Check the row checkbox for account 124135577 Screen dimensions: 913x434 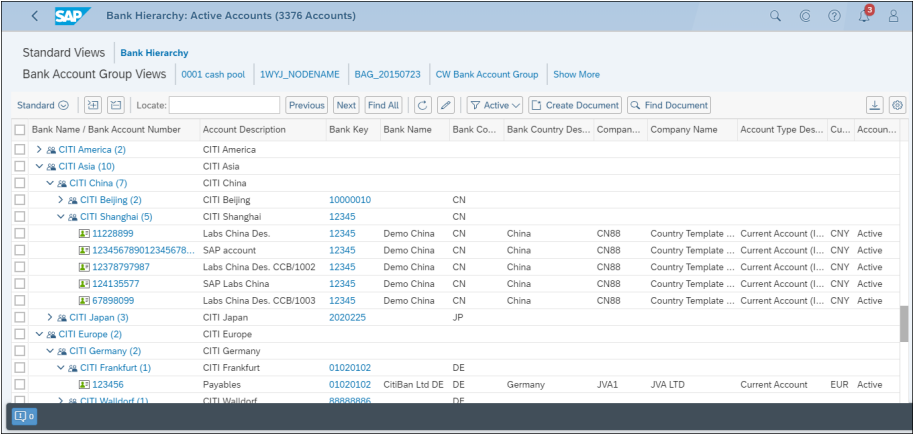20,284
